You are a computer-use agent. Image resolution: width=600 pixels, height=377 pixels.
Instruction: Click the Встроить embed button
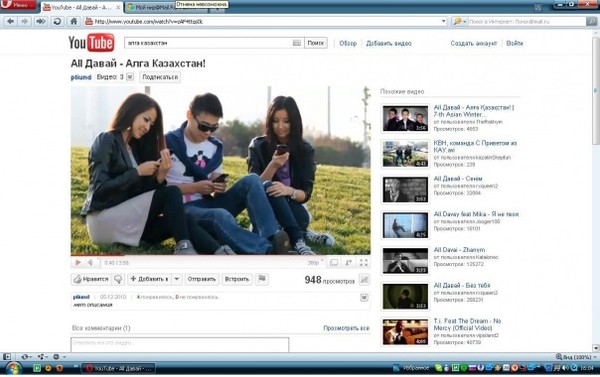pos(237,279)
